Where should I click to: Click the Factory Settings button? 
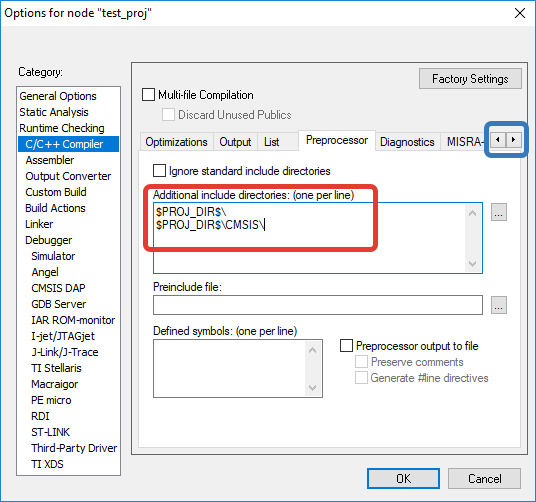(x=470, y=79)
